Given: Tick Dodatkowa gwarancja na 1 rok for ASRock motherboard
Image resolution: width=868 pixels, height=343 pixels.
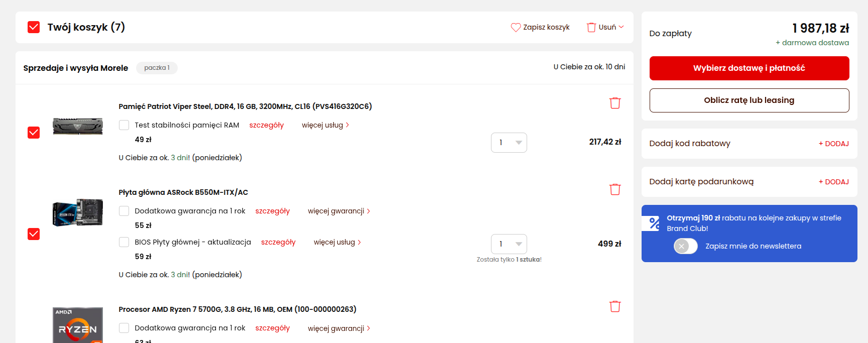Looking at the screenshot, I should 124,211.
